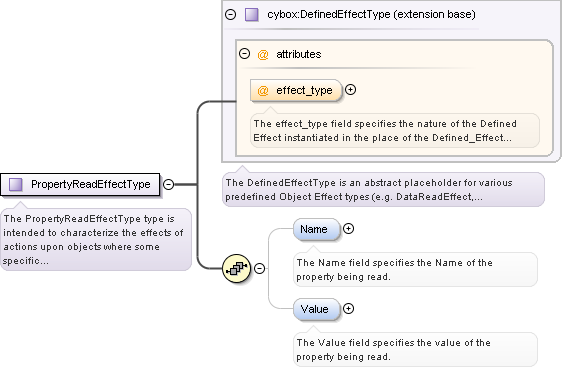Click the attributes label text
563x370 pixels.
pyautogui.click(x=299, y=54)
